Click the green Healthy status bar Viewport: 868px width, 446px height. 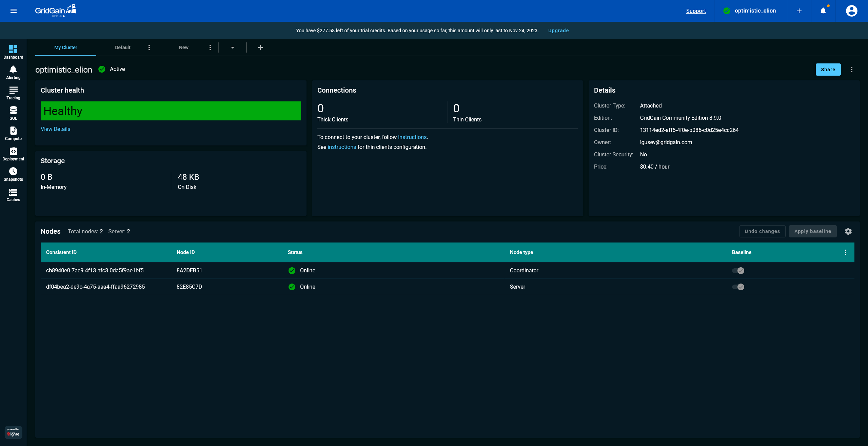[x=171, y=111]
